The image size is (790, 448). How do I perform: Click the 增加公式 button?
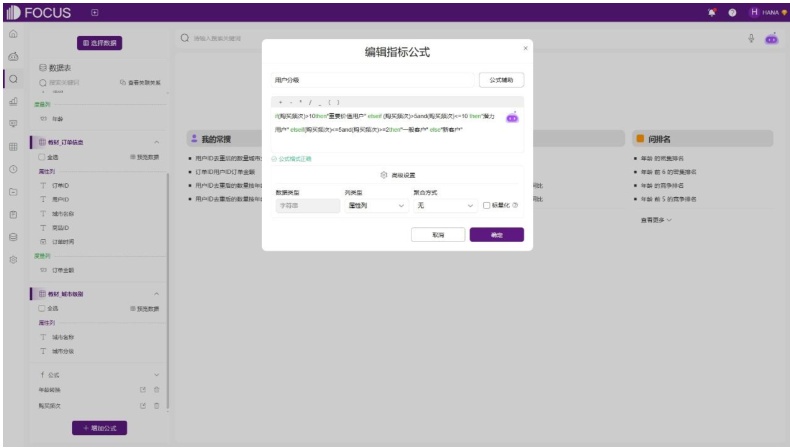pos(99,428)
